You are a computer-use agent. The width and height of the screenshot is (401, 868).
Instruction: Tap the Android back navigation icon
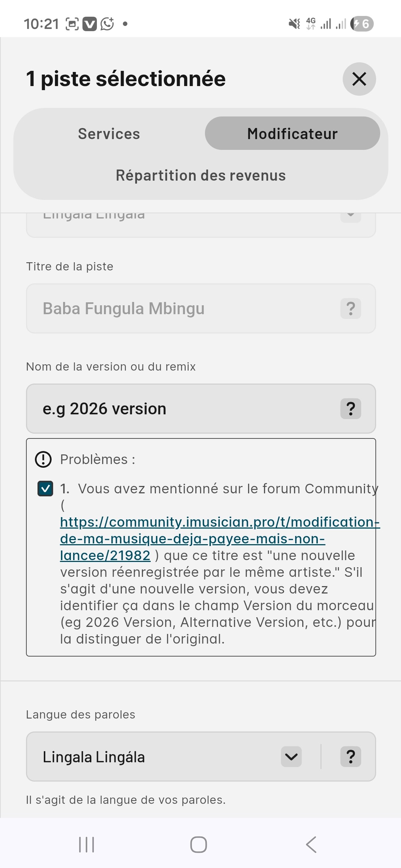click(311, 845)
